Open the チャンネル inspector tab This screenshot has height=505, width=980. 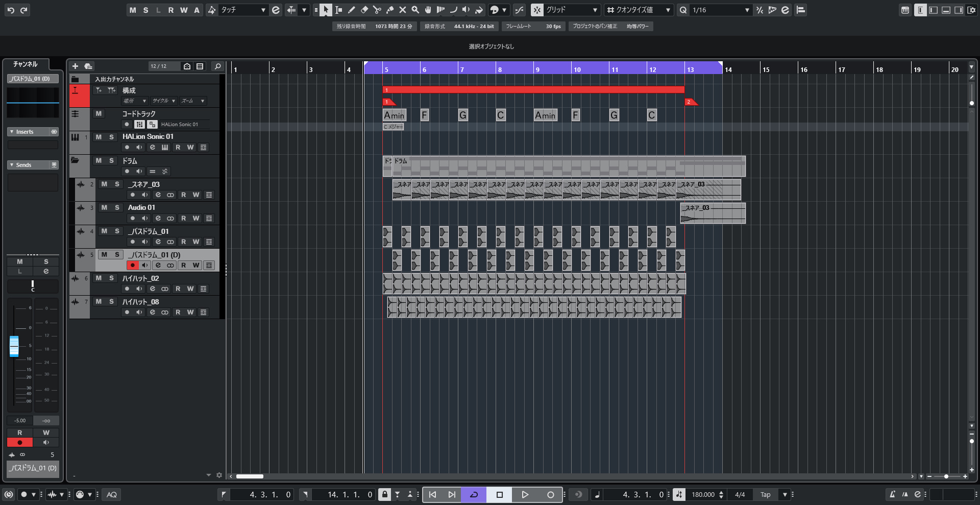coord(26,64)
